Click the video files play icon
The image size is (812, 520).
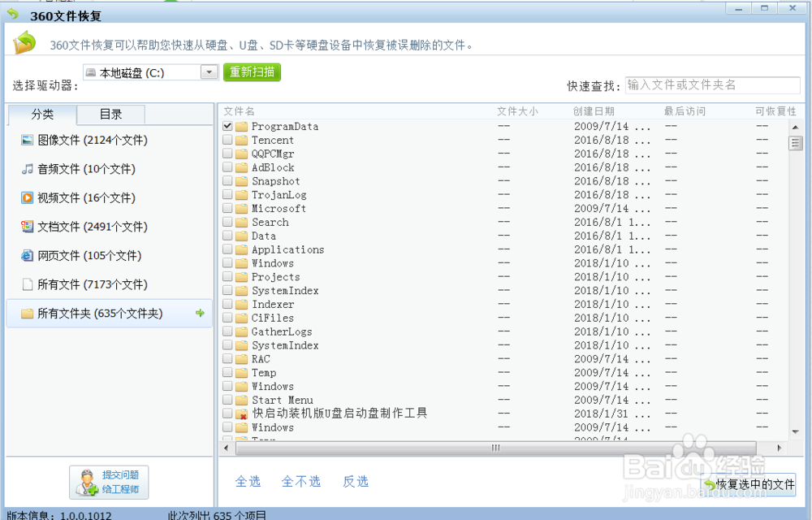click(27, 198)
